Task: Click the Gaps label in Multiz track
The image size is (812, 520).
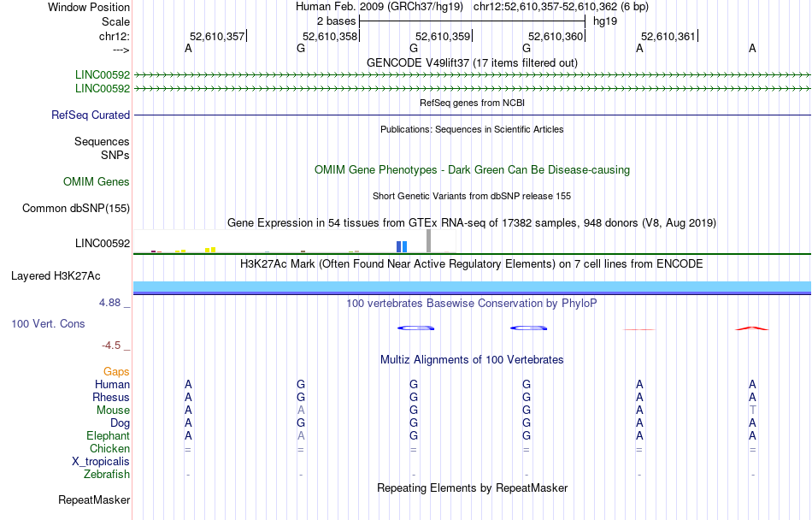Action: pyautogui.click(x=116, y=371)
